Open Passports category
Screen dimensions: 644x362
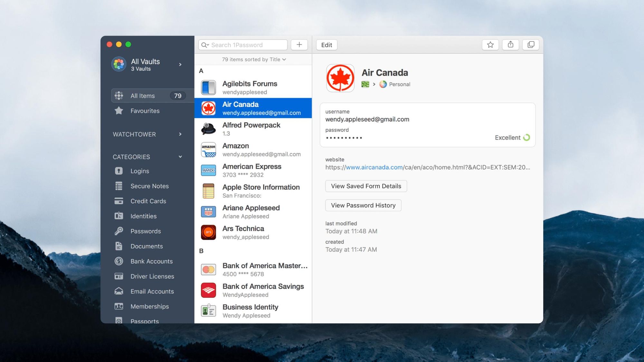(x=144, y=320)
